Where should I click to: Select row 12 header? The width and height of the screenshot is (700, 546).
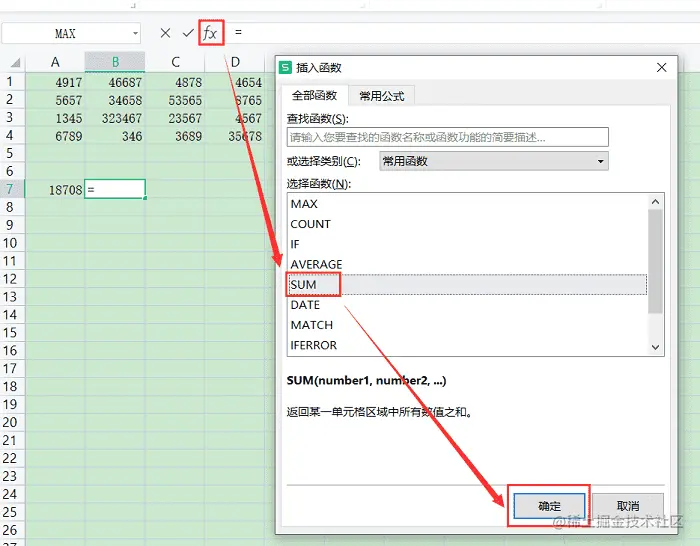tap(10, 279)
